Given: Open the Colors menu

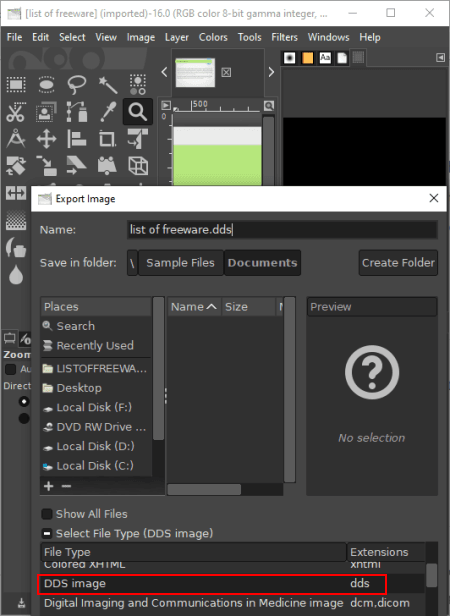Looking at the screenshot, I should click(x=213, y=37).
